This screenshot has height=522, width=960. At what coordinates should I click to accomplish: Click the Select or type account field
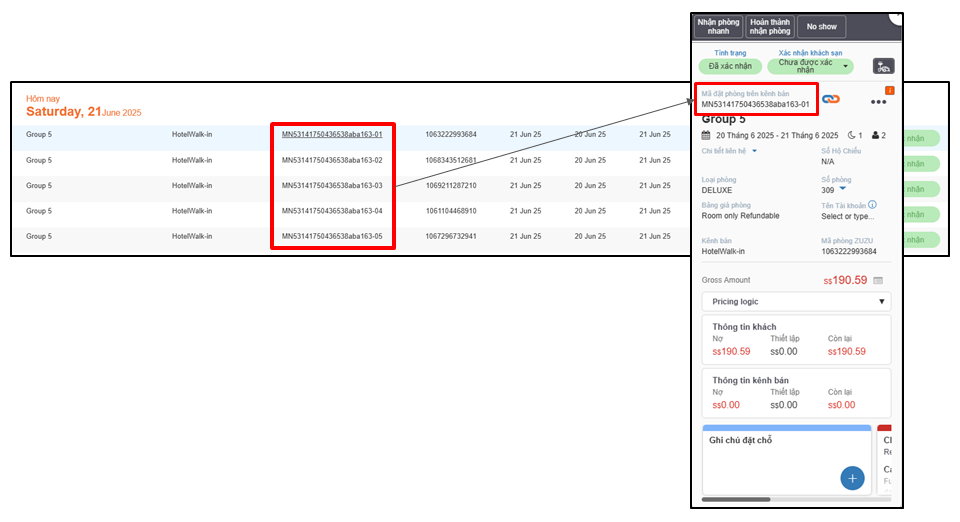[847, 216]
